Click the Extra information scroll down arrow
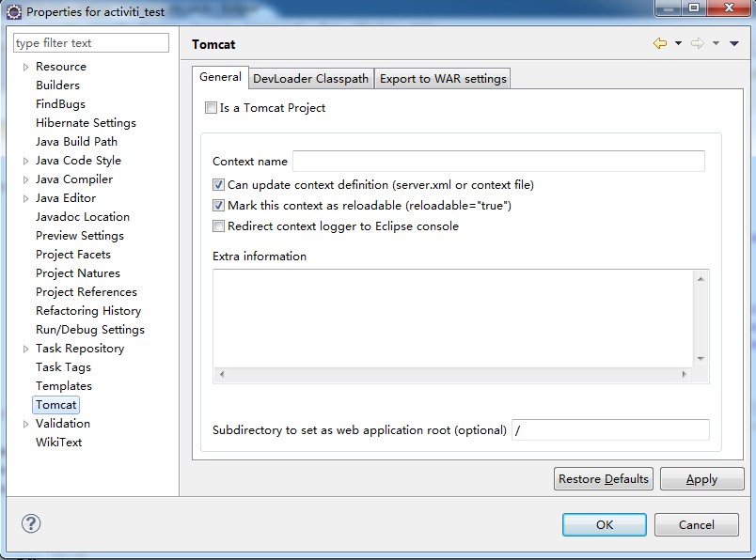 pos(701,359)
